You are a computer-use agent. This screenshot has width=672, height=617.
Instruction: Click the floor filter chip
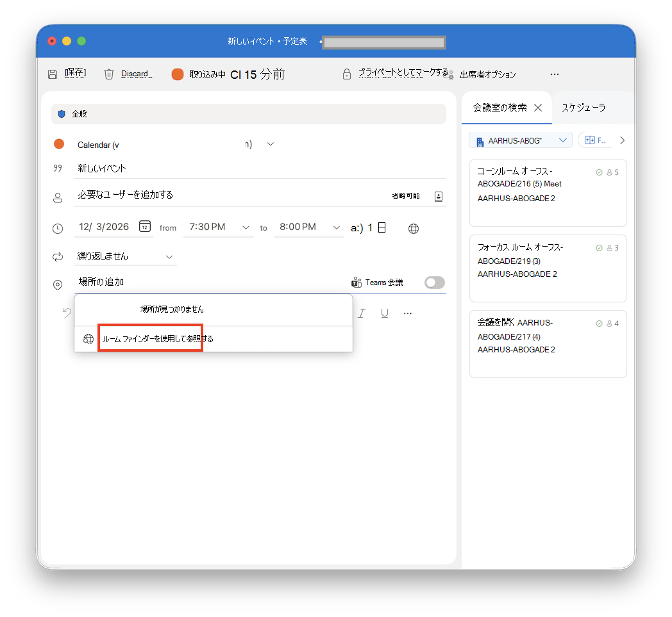[x=595, y=140]
